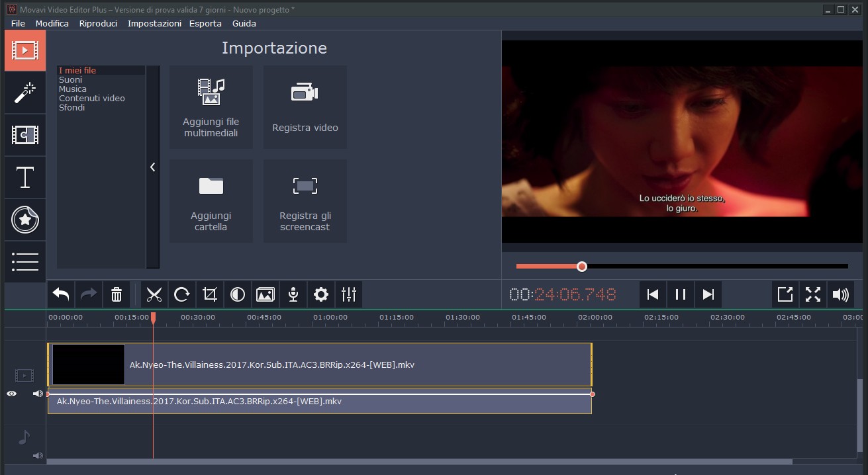
Task: Split the clip with scissors tool
Action: pyautogui.click(x=154, y=294)
